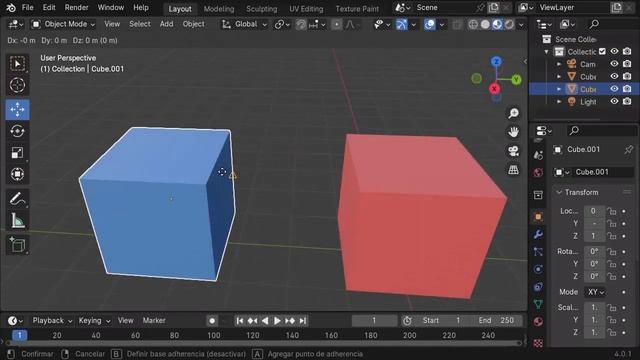
Task: Open the File menu
Action: [27, 7]
